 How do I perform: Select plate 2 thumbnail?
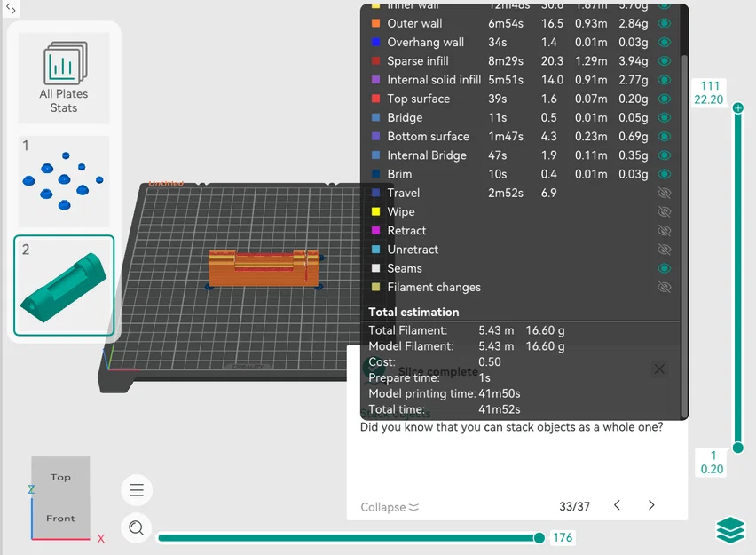(64, 285)
